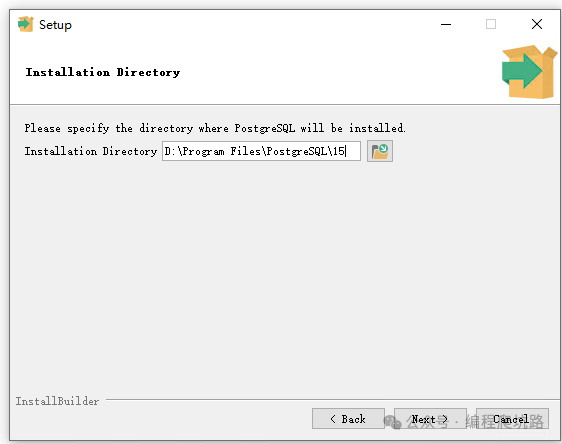Click the 'Please specify the directory' instruction text

tap(215, 128)
